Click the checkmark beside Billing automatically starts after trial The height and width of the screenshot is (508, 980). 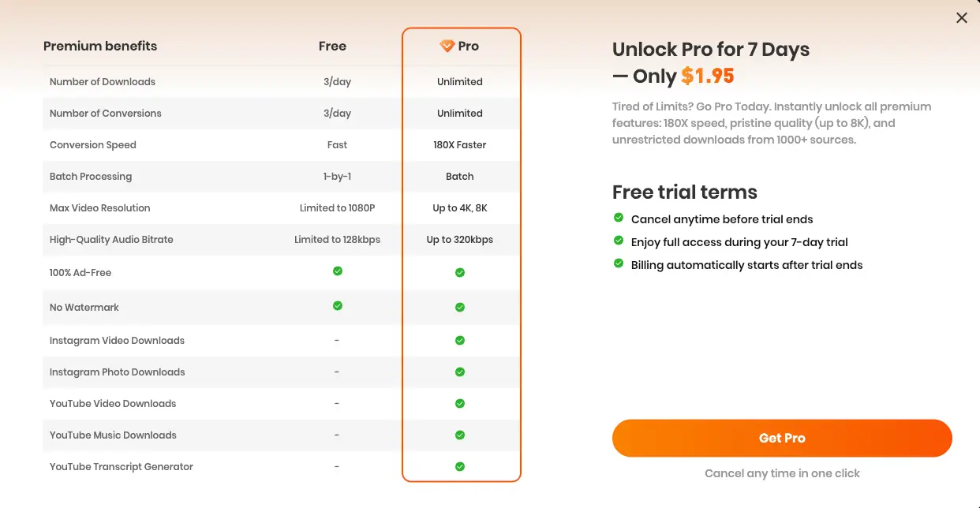click(618, 265)
